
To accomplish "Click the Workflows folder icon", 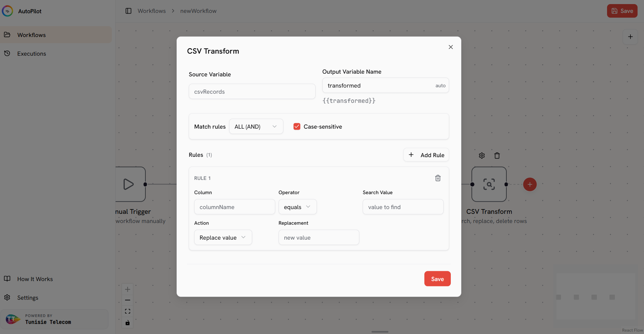I will click(7, 35).
